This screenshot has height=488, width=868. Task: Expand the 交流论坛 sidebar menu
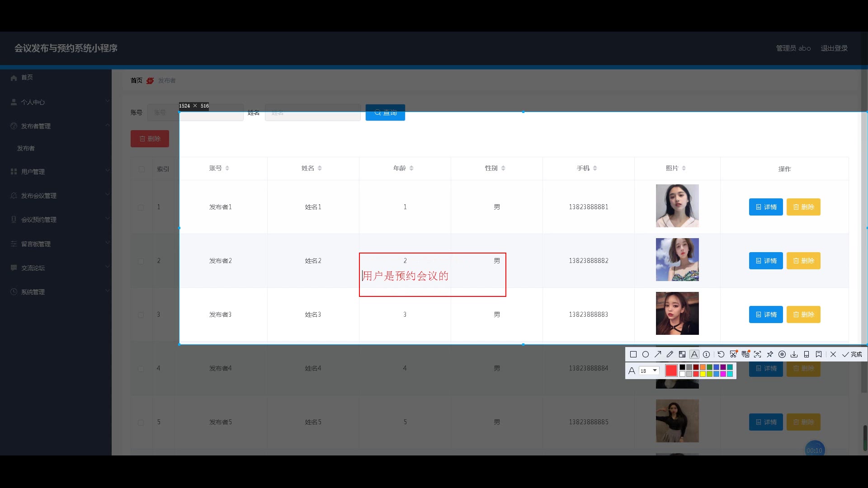coord(56,268)
